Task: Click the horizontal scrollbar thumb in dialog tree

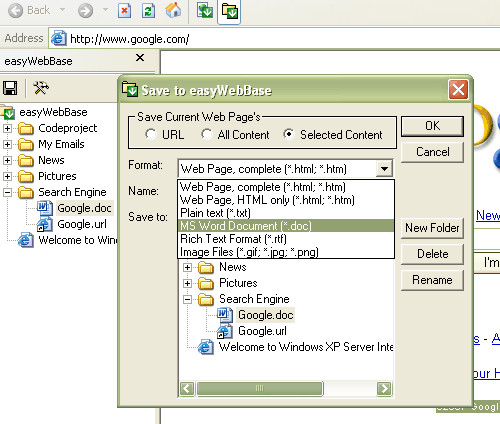Action: (x=260, y=389)
